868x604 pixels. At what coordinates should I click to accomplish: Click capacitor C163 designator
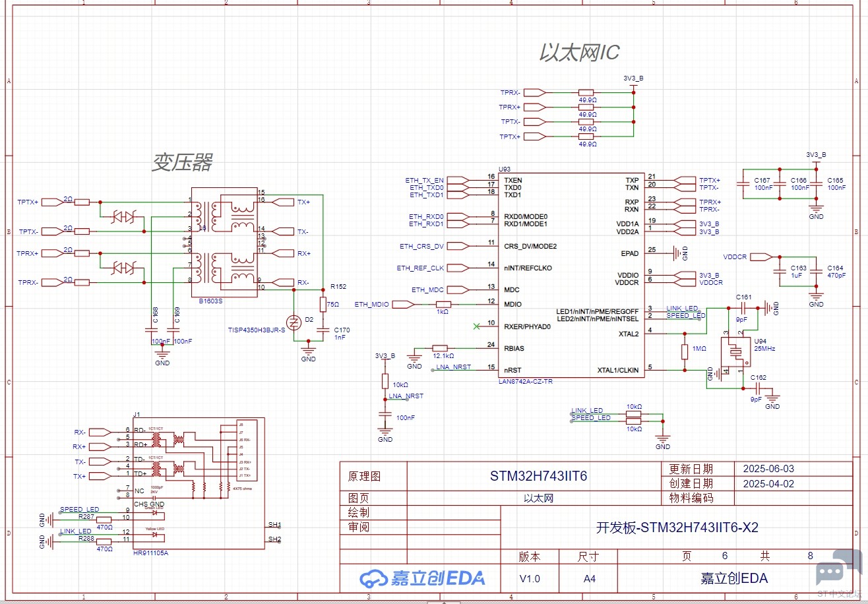tap(799, 268)
